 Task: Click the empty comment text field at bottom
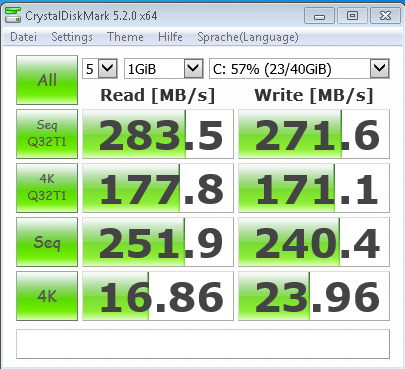[x=203, y=344]
